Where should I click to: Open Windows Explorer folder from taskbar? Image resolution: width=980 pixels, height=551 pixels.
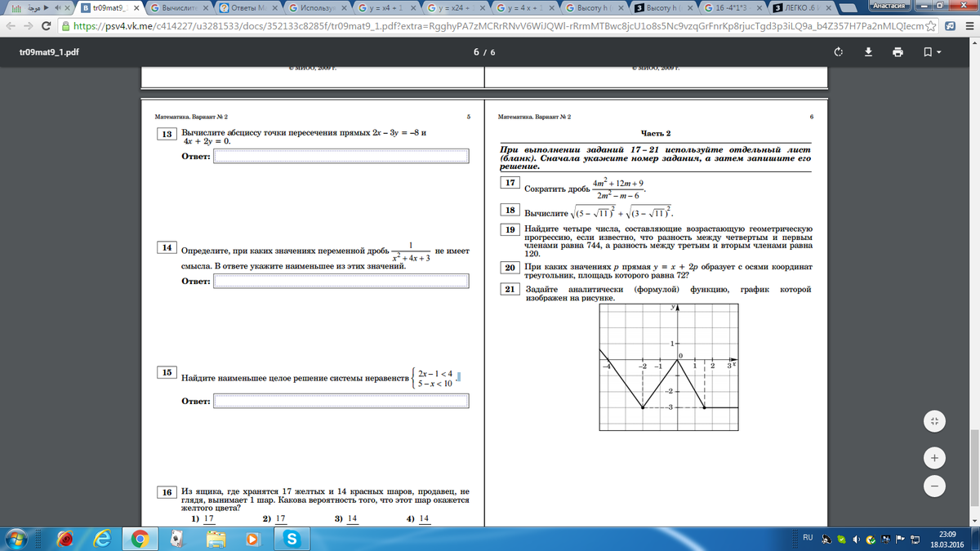216,539
